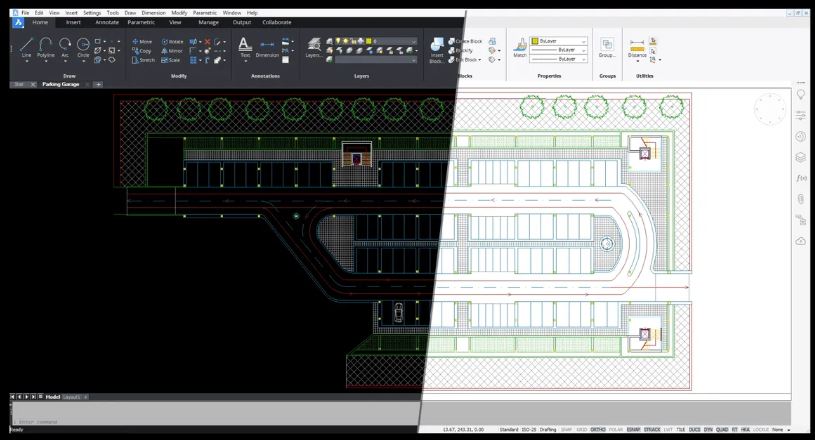Image resolution: width=815 pixels, height=440 pixels.
Task: Click the Copy tool in Modify panel
Action: pos(141,51)
